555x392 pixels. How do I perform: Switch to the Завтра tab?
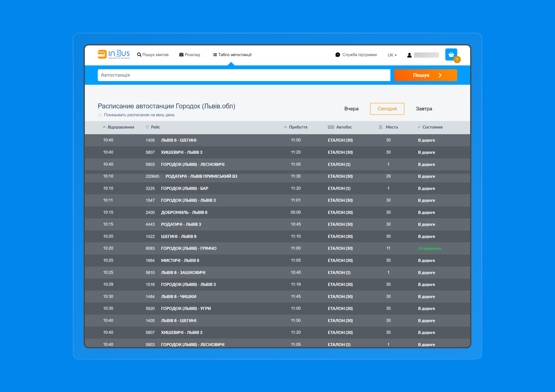[x=424, y=109]
